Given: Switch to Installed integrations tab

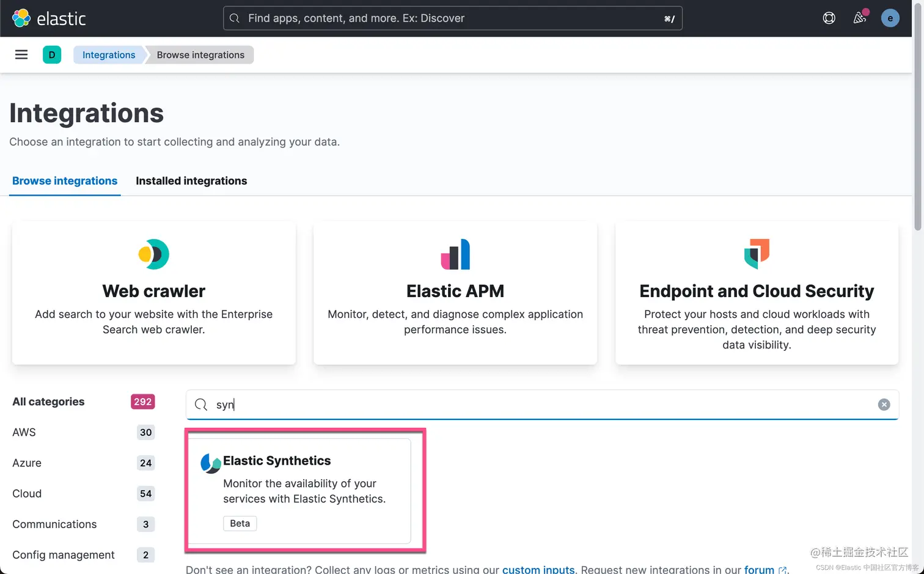Looking at the screenshot, I should click(x=191, y=181).
